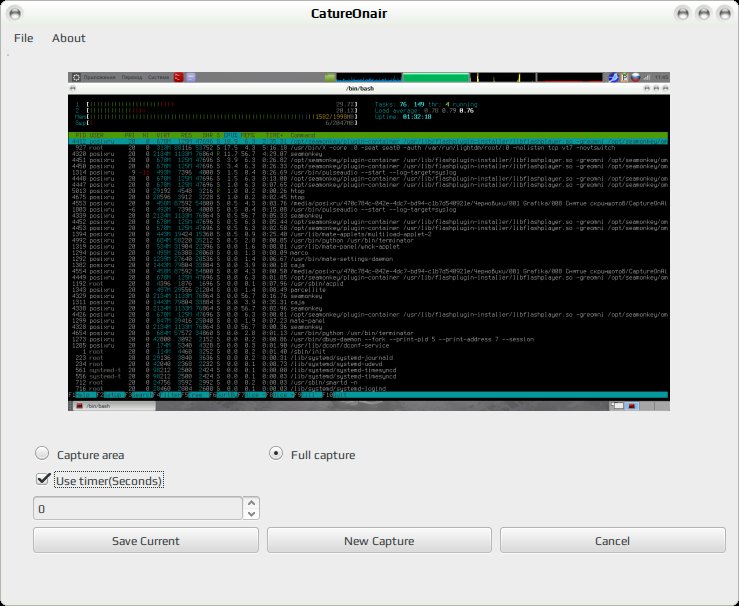The image size is (739, 606).
Task: Maximize the CatureOnair window
Action: click(704, 13)
